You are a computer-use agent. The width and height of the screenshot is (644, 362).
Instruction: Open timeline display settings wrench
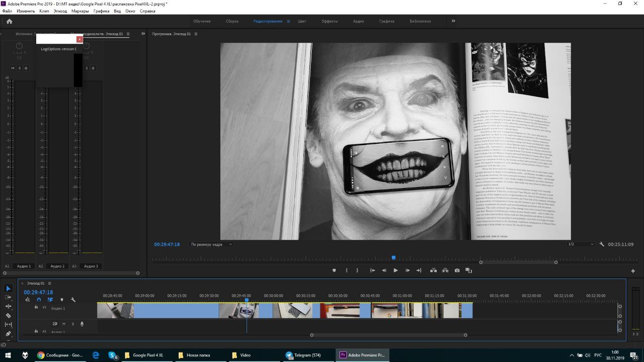[73, 300]
